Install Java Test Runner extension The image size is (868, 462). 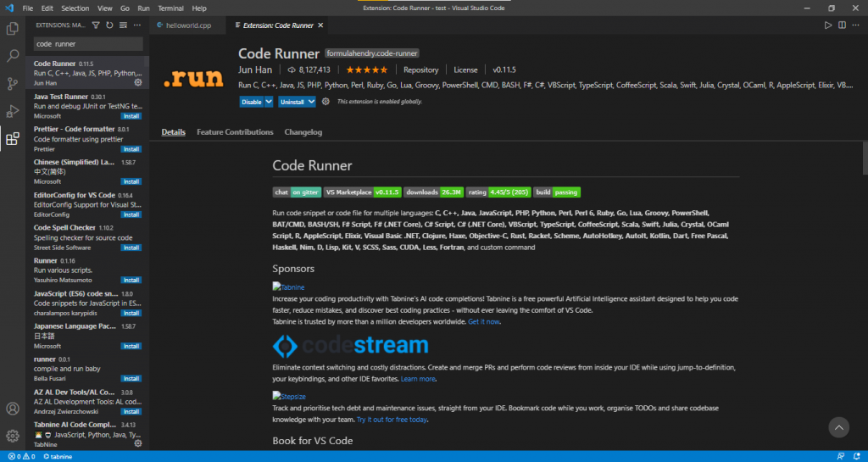(x=131, y=116)
